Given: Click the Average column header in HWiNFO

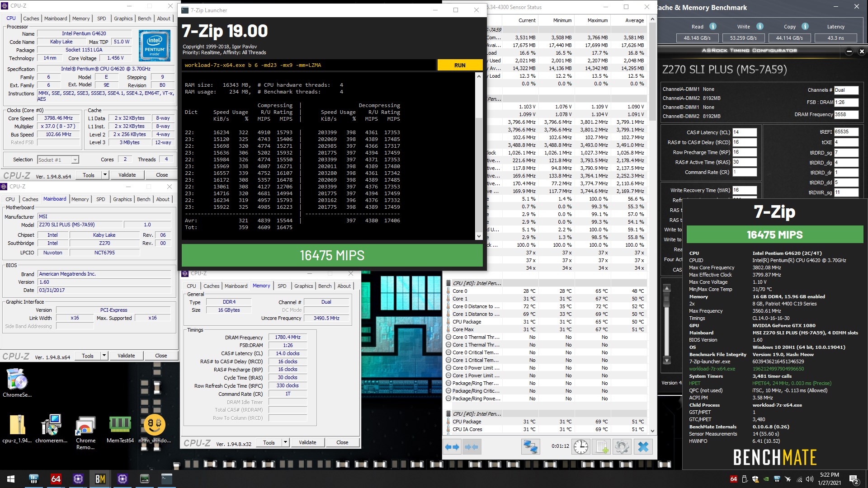Looking at the screenshot, I should 634,20.
